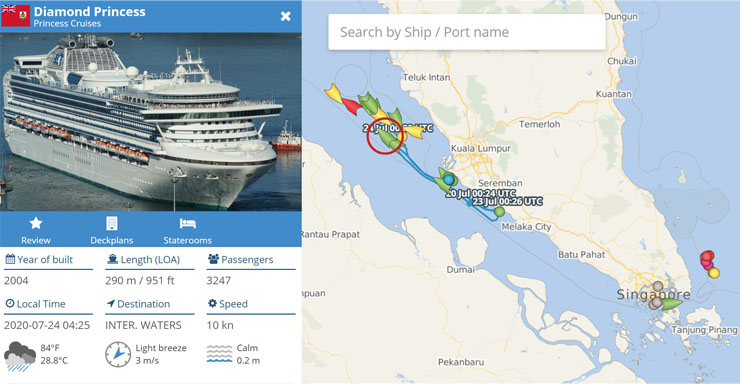
Task: Select the yellow dot east of Singapore
Action: coord(714,273)
